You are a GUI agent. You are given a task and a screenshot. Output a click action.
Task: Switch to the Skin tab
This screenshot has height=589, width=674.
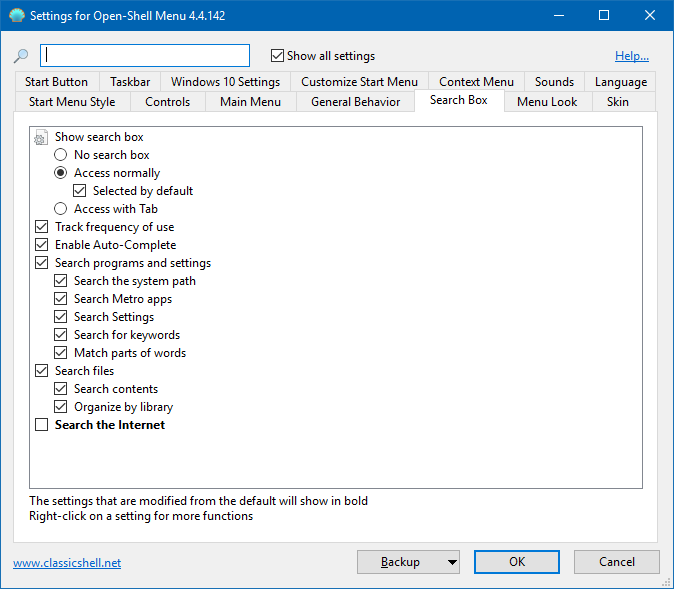pyautogui.click(x=618, y=102)
